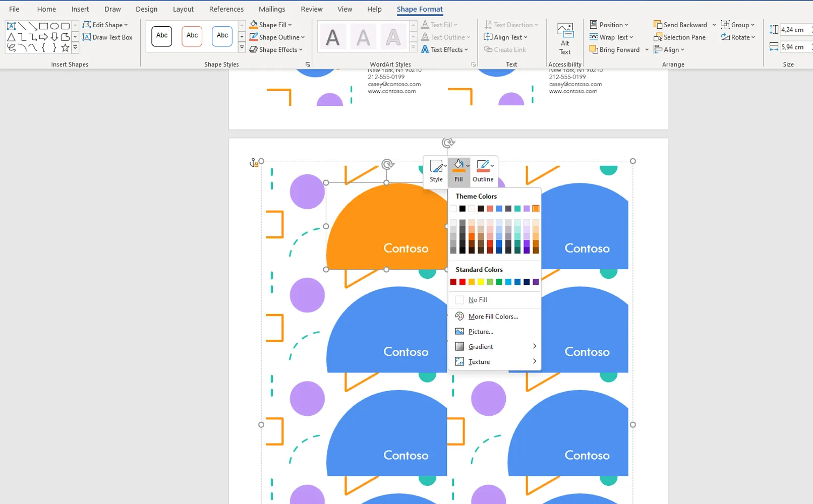Click the shape height field showing 4,24 cm
813x504 pixels.
tap(794, 30)
